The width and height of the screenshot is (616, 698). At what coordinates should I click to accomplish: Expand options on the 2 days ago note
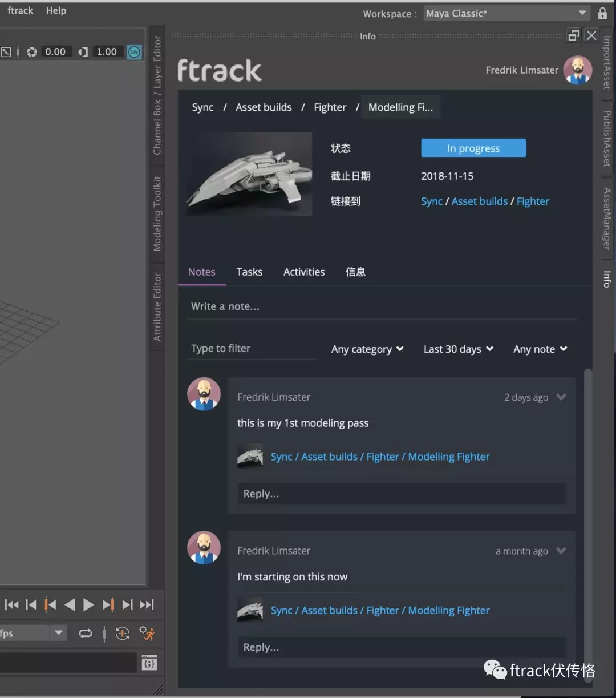tap(561, 397)
